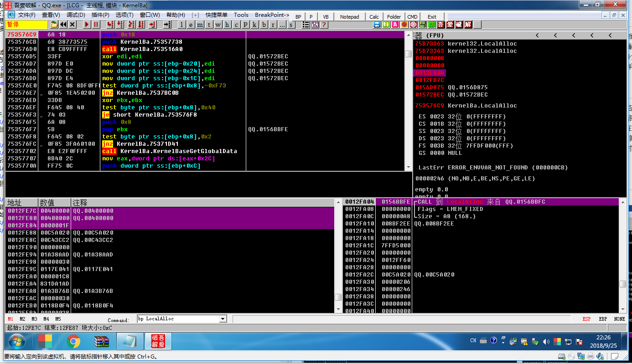Image resolution: width=632 pixels, height=364 pixels.
Task: Click the Folder quick-launch button
Action: click(x=394, y=17)
